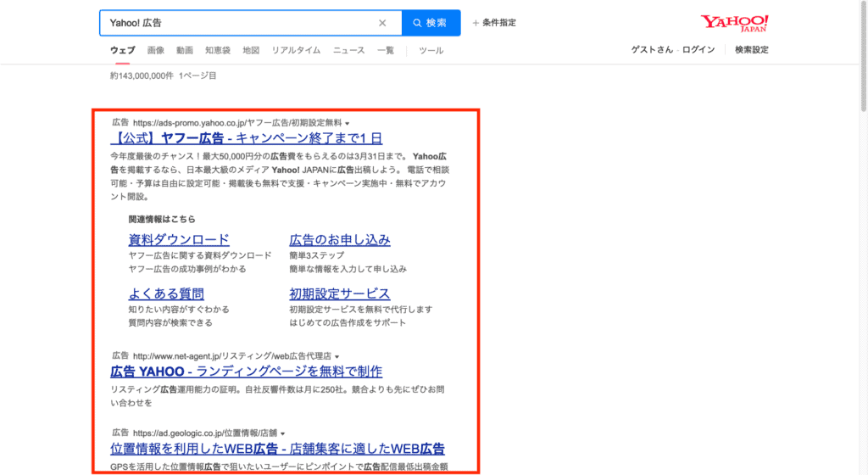This screenshot has width=868, height=475.
Task: Click the 簡単3ステップ description text
Action: (x=317, y=255)
